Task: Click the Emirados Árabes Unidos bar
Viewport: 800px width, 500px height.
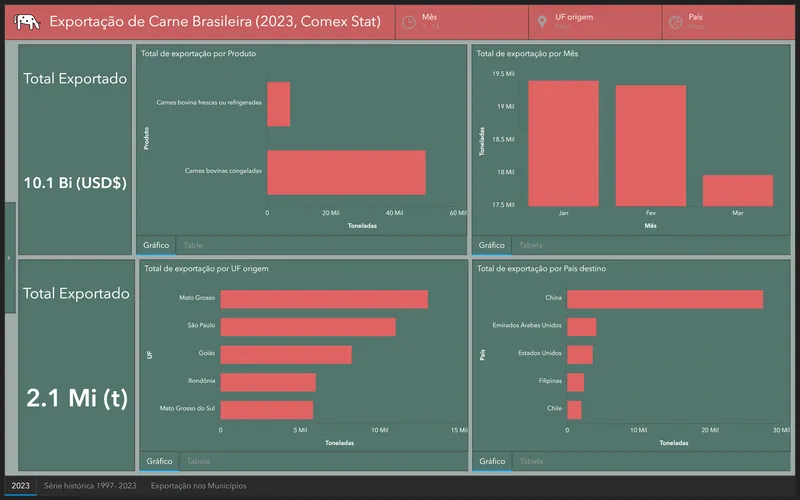Action: pos(582,327)
